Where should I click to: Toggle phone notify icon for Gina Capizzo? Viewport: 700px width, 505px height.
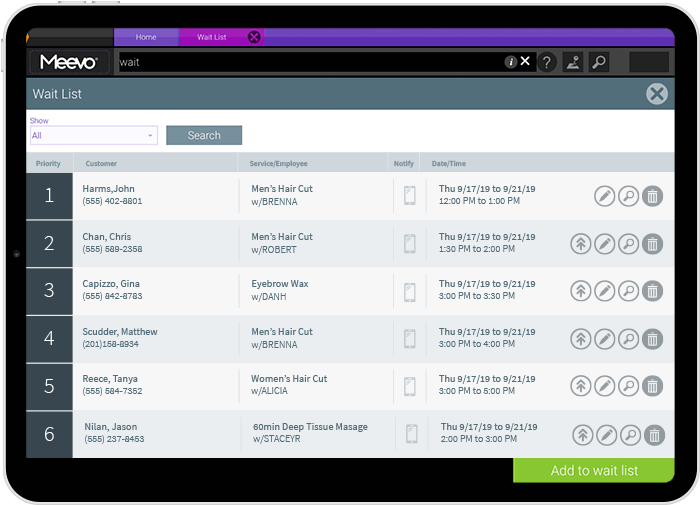click(x=409, y=291)
